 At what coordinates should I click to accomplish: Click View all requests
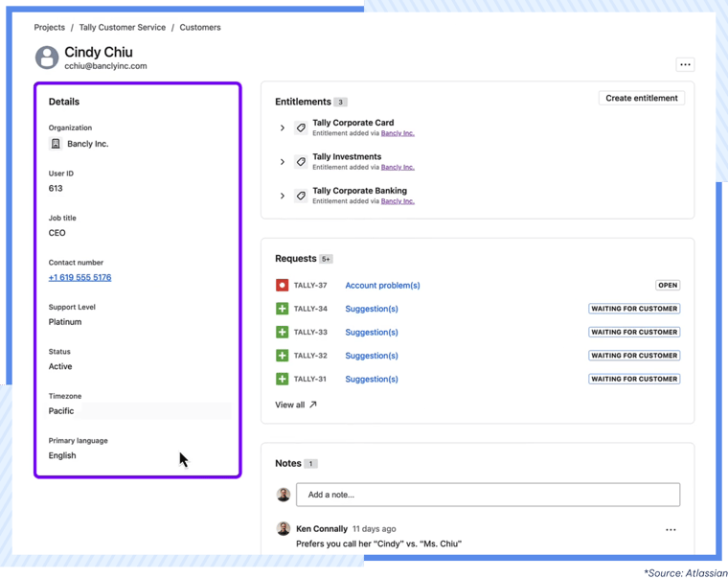pyautogui.click(x=296, y=405)
